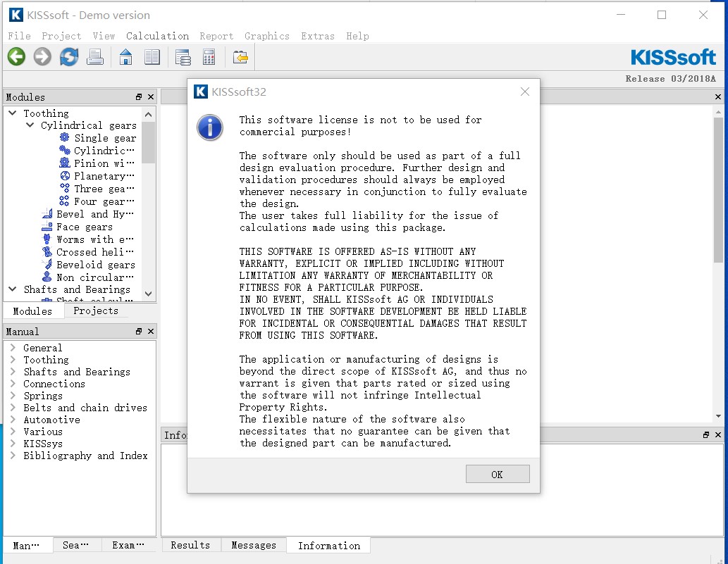Open the Report menu
The height and width of the screenshot is (564, 728).
(x=216, y=36)
